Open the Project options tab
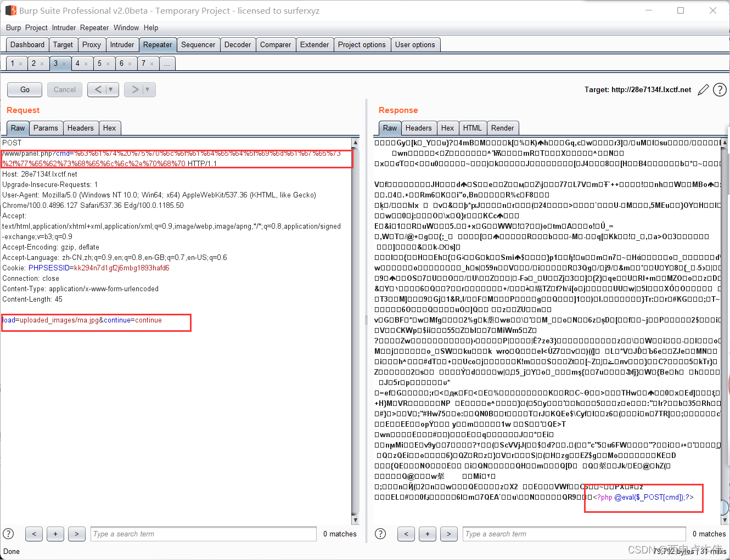The height and width of the screenshot is (560, 730). 362,44
